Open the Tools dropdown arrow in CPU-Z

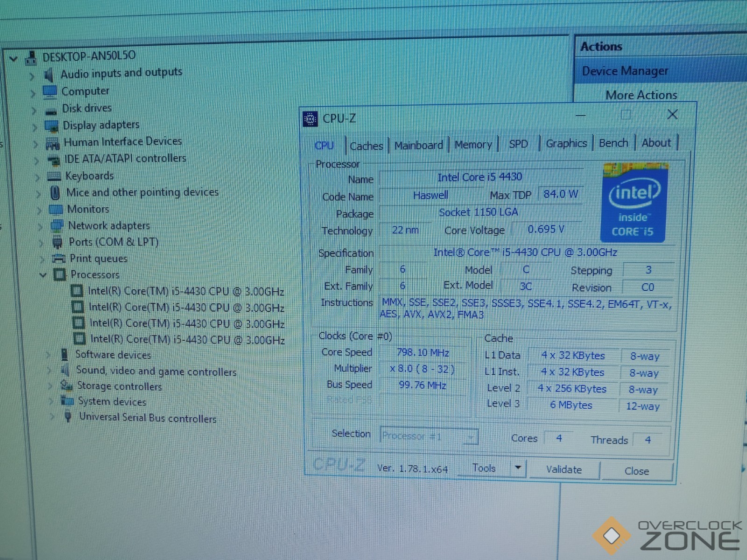coord(518,467)
